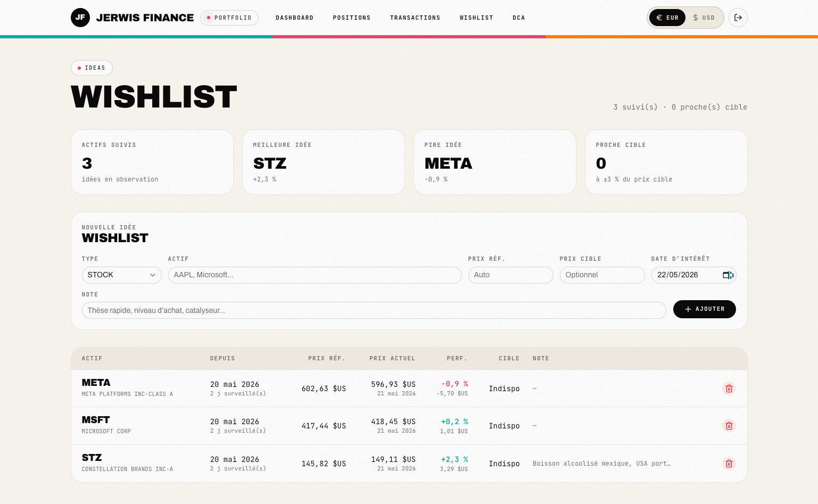This screenshot has height=504, width=818.
Task: Click STZ's 149,11 $US current price
Action: [393, 459]
